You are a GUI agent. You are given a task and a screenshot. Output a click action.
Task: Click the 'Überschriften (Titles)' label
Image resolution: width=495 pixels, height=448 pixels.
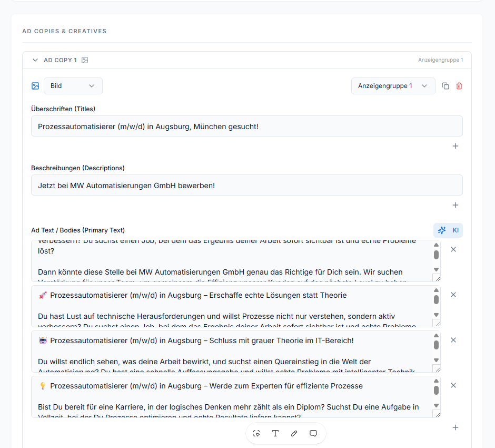63,109
